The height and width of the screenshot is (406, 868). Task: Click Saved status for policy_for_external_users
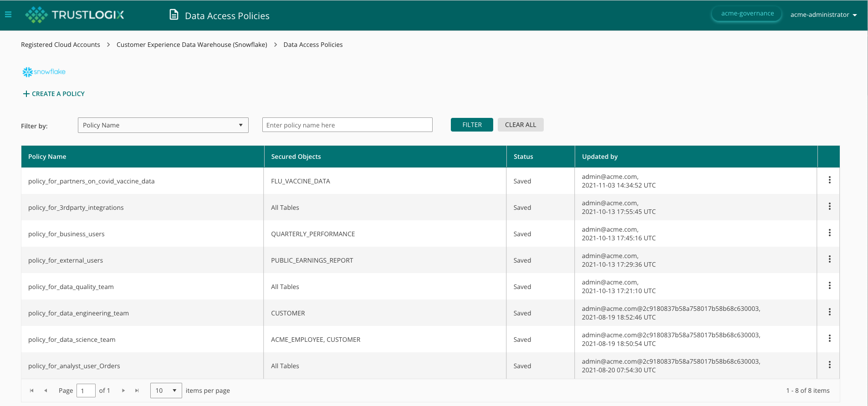[x=522, y=260]
